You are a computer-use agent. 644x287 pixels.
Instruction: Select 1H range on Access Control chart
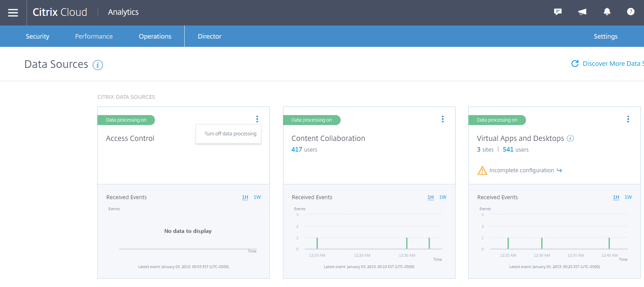[245, 197]
